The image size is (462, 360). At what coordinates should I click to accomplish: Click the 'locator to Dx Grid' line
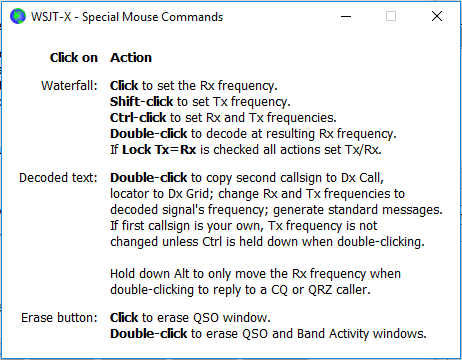(257, 194)
